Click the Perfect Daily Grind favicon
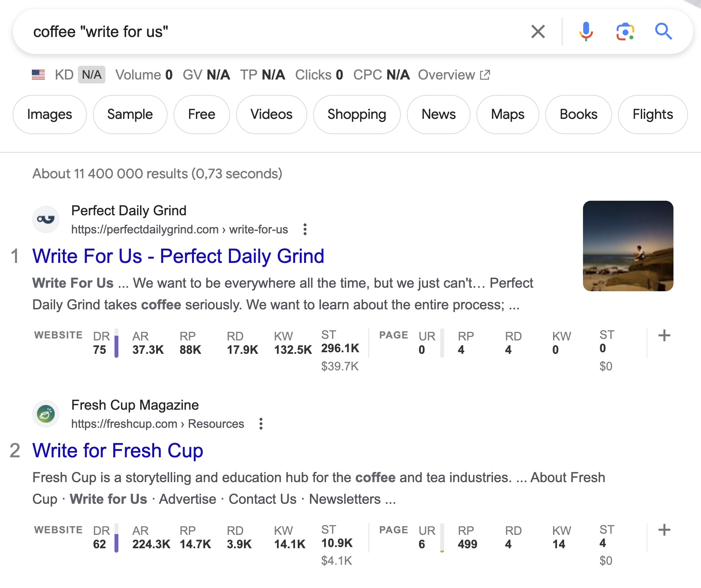701x588 pixels. click(x=45, y=219)
